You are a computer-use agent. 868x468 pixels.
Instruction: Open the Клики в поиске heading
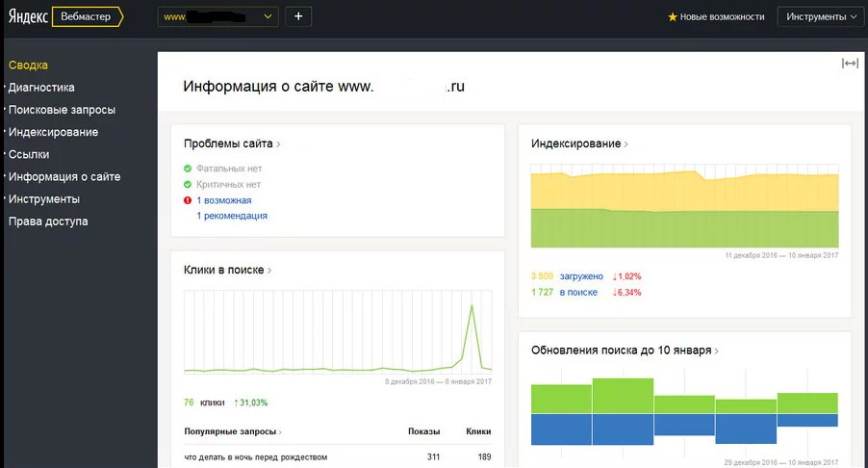tap(223, 270)
